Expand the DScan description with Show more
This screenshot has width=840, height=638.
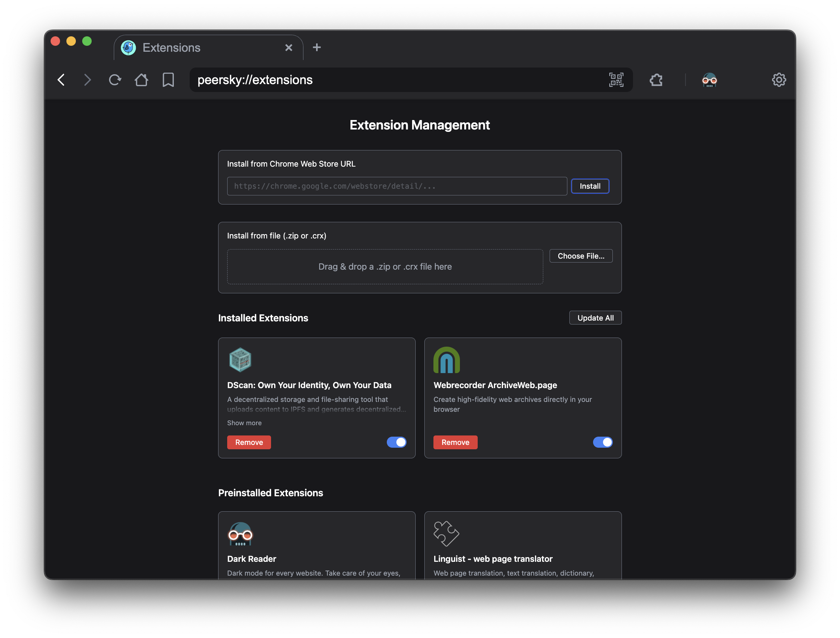(244, 422)
